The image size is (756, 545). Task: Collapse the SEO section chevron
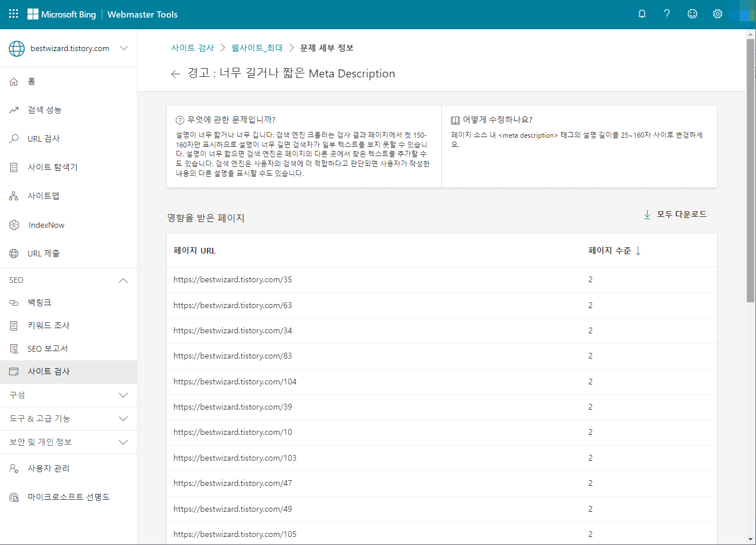coord(123,280)
